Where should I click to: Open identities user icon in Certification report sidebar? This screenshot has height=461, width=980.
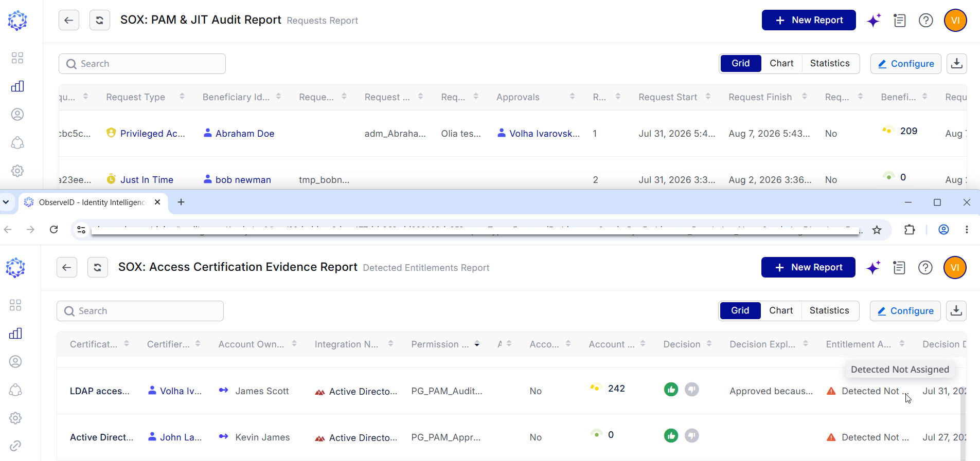(15, 362)
